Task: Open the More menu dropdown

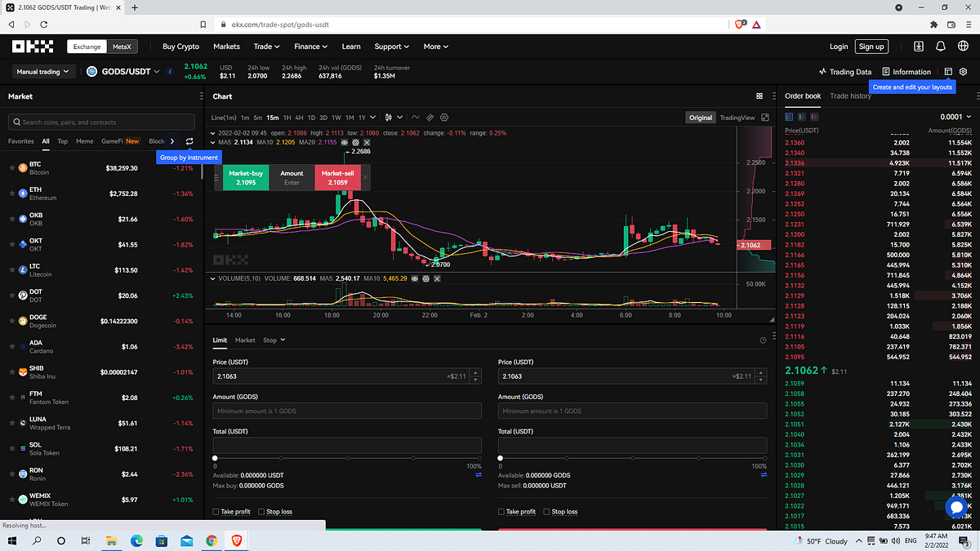Action: click(x=435, y=47)
